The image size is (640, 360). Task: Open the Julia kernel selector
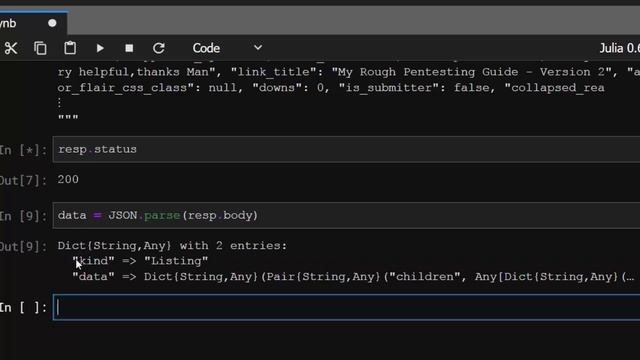click(x=619, y=48)
